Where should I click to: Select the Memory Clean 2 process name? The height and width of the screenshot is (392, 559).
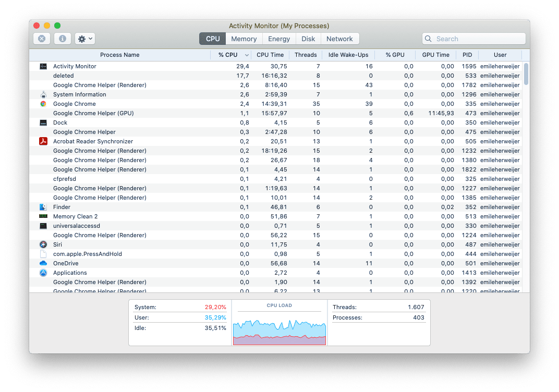coord(75,216)
